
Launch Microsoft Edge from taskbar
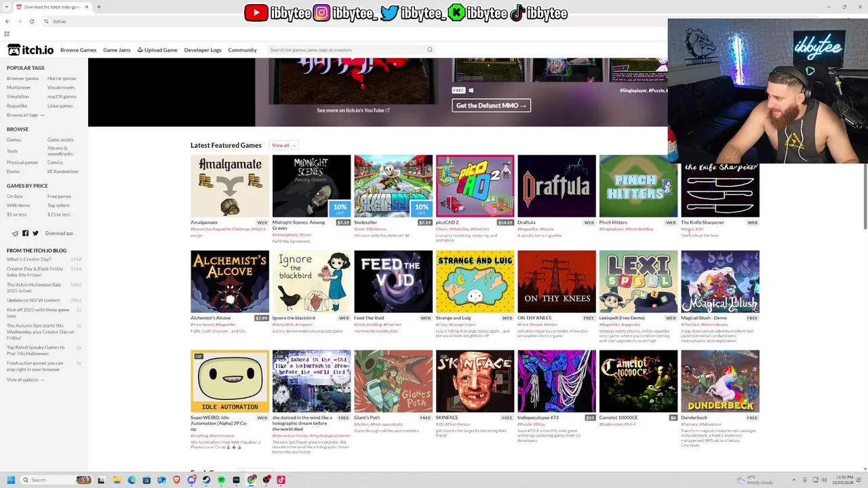pyautogui.click(x=132, y=480)
